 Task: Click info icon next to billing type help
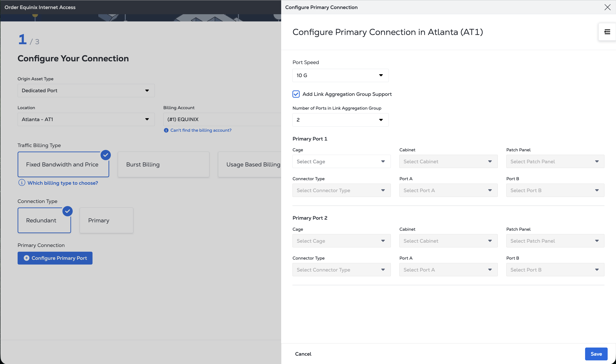[x=22, y=183]
